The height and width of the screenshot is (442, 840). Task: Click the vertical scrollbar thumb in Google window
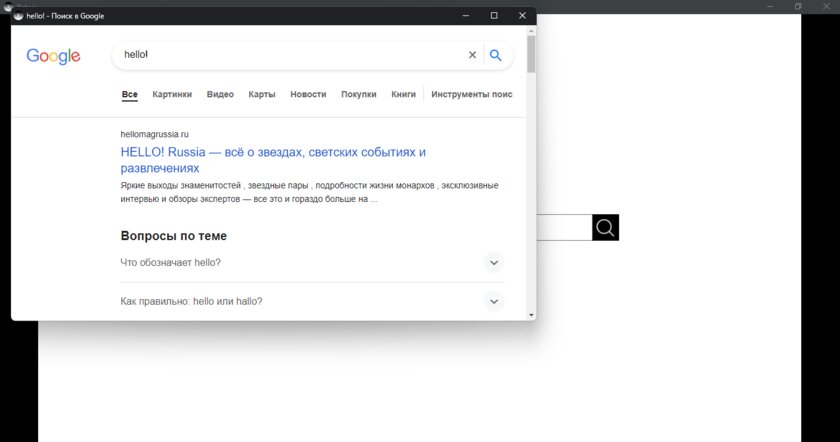[x=531, y=54]
